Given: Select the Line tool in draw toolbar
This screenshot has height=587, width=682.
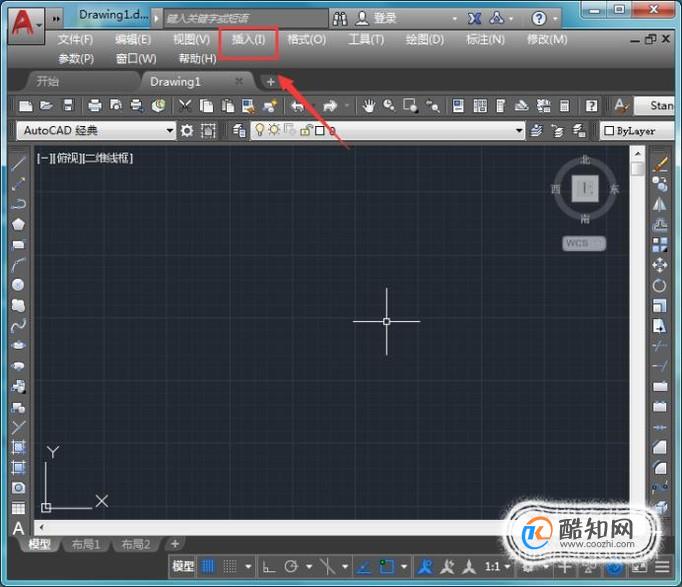Looking at the screenshot, I should coord(18,164).
